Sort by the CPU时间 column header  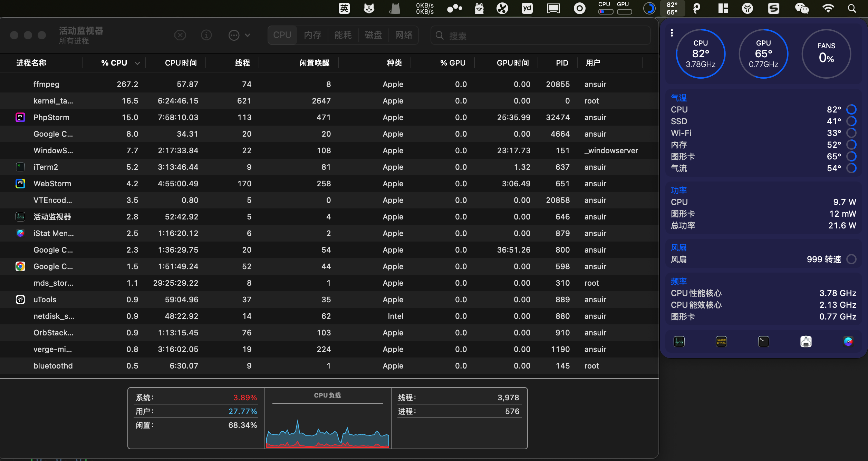[181, 63]
